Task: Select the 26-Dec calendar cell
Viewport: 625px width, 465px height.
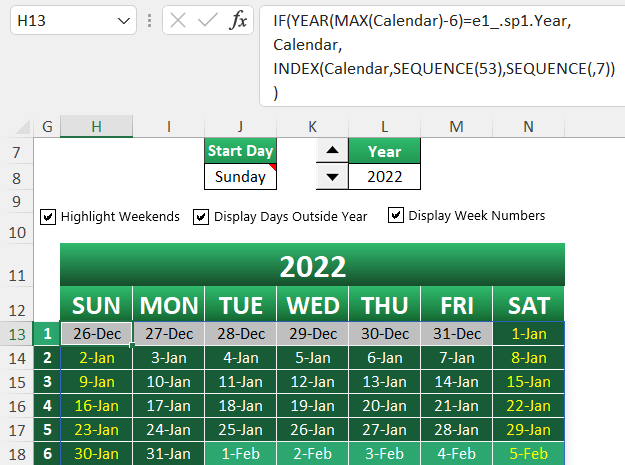Action: click(x=96, y=334)
